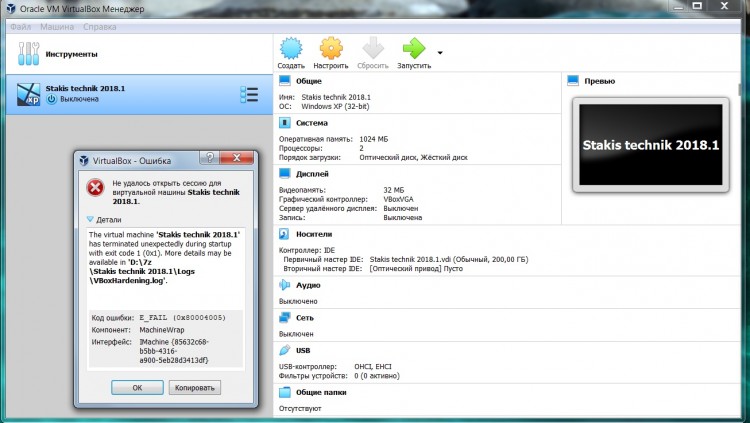The height and width of the screenshot is (423, 750).
Task: Open the machine list menu icon for Stakis technik
Action: coord(249,95)
